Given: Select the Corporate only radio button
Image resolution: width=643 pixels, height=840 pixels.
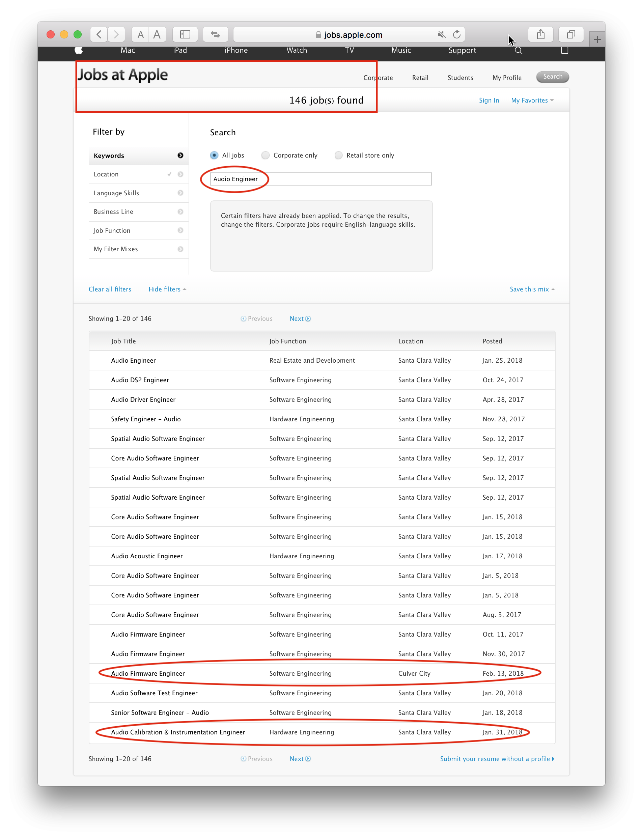Looking at the screenshot, I should point(265,156).
